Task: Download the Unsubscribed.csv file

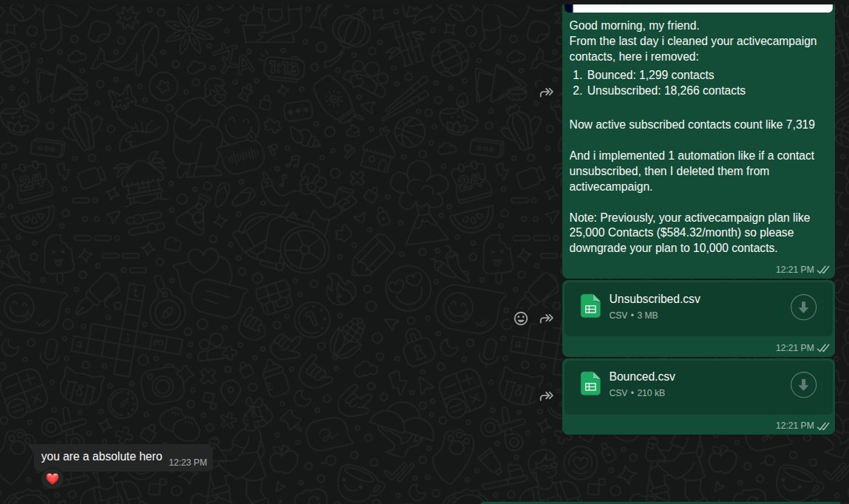Action: [x=803, y=307]
